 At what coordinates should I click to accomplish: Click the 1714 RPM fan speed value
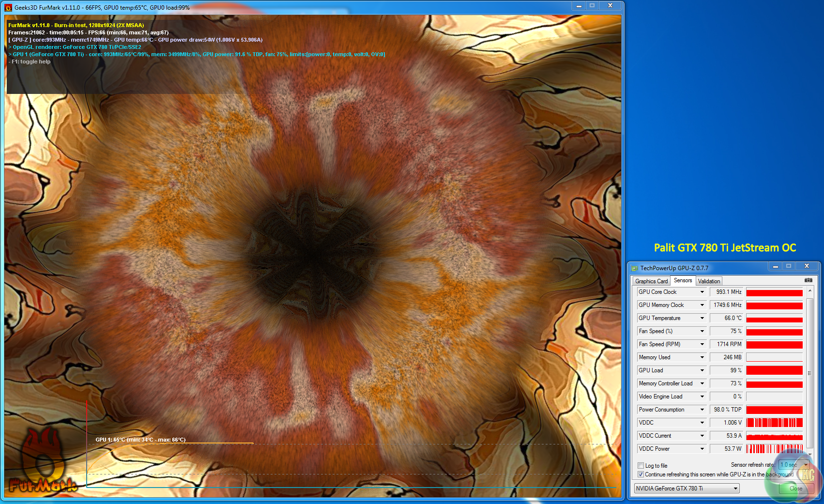pyautogui.click(x=726, y=344)
